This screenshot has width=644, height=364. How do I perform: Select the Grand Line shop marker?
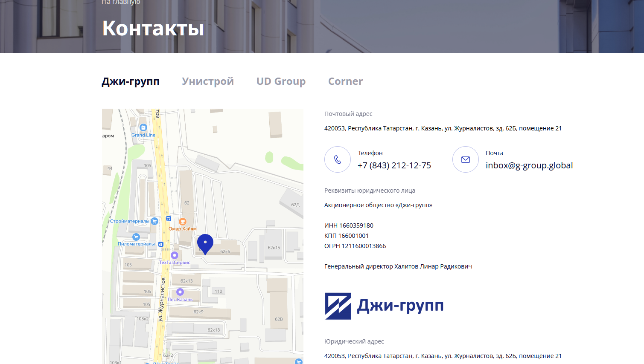pyautogui.click(x=143, y=127)
